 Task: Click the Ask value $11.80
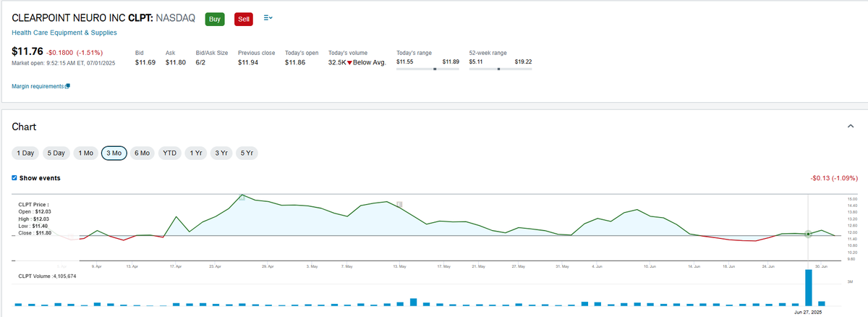[176, 63]
